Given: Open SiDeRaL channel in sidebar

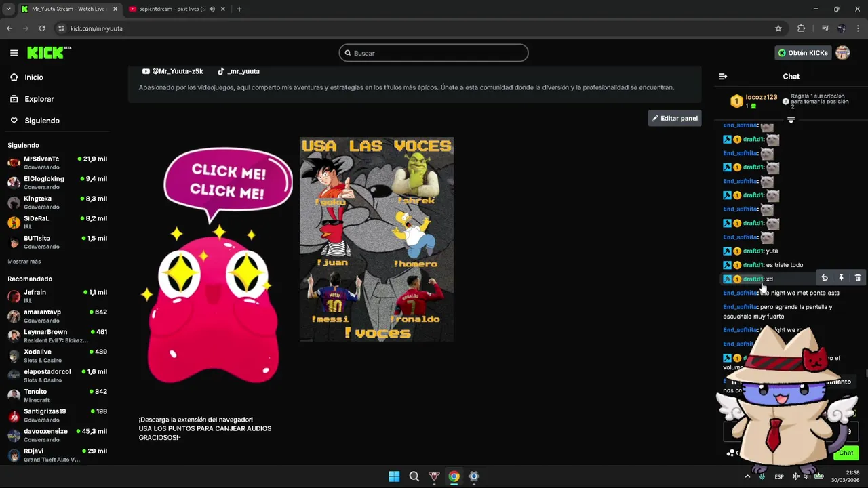Looking at the screenshot, I should pos(57,222).
